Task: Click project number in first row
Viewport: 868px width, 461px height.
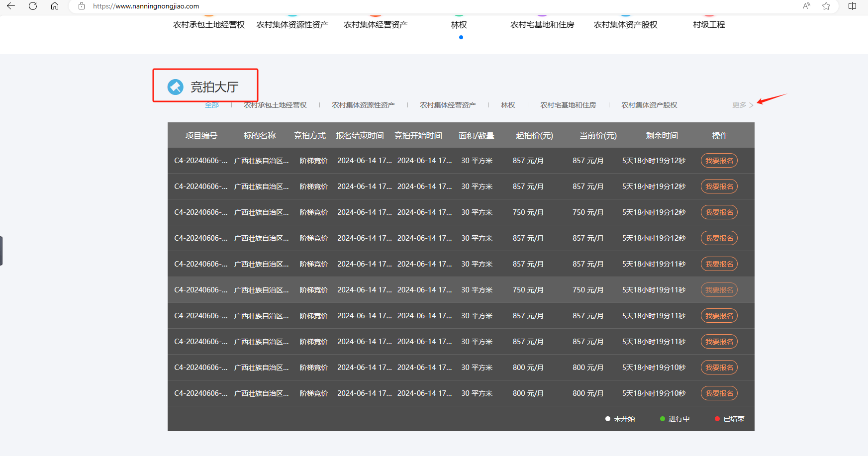Action: pos(201,161)
